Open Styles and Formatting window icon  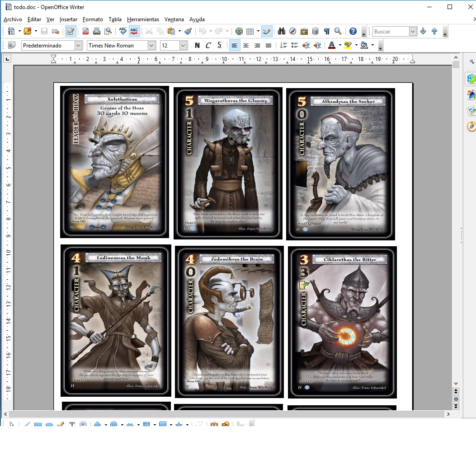(x=12, y=46)
